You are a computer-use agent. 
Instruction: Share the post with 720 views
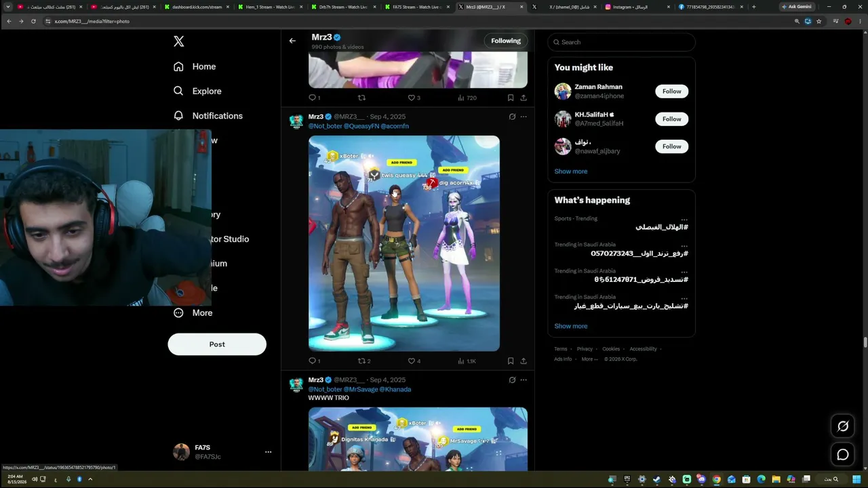524,98
